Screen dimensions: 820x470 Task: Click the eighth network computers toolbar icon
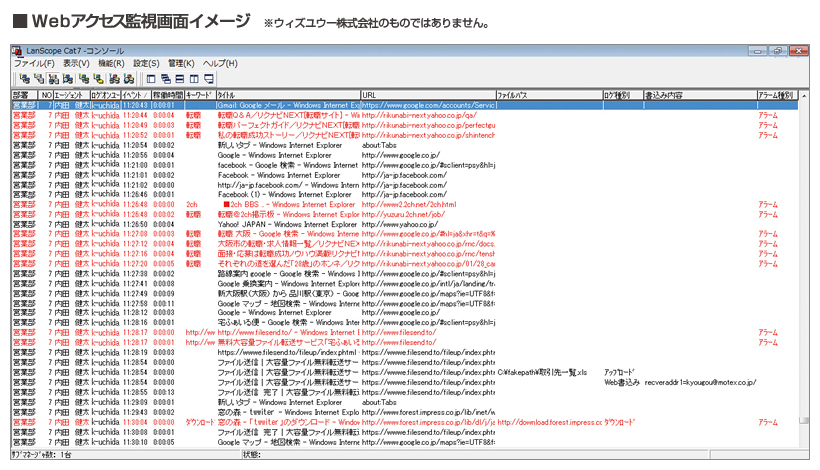point(129,79)
